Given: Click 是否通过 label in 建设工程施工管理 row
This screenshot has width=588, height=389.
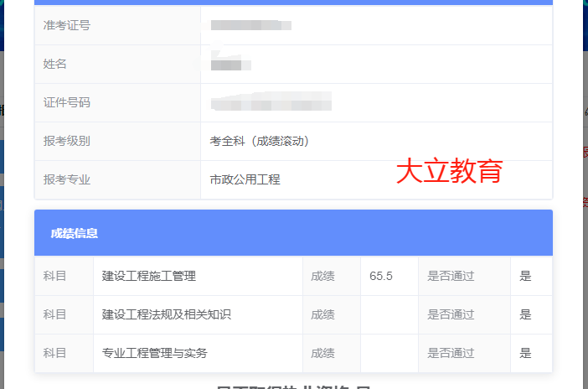Looking at the screenshot, I should (x=451, y=276).
